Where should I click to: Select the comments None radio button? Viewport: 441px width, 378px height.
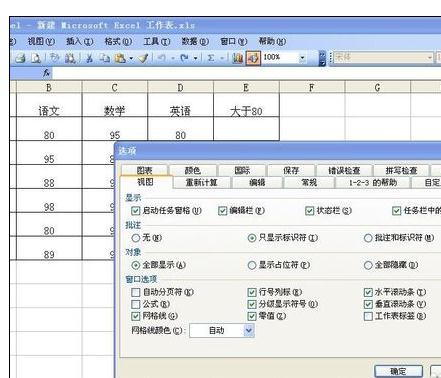tap(135, 238)
